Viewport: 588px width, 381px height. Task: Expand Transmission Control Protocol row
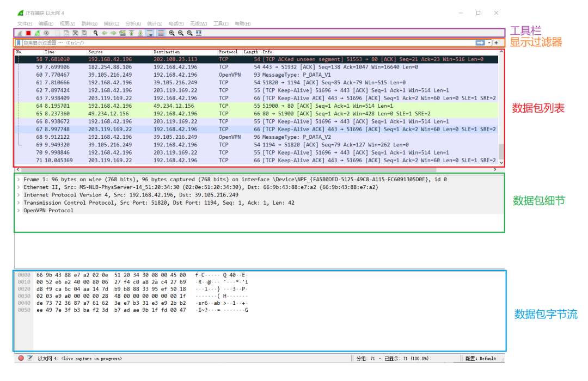point(19,203)
